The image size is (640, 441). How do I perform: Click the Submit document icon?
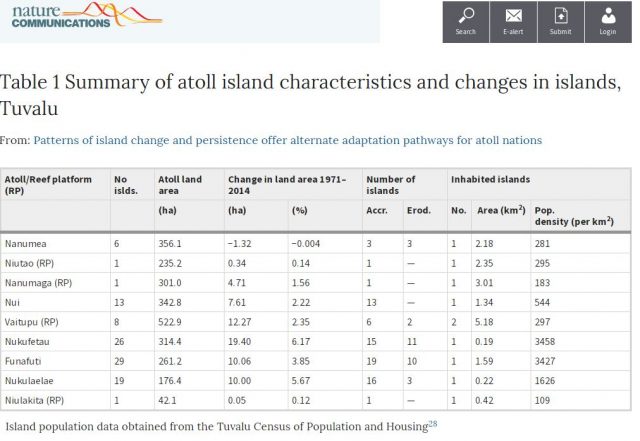[560, 16]
